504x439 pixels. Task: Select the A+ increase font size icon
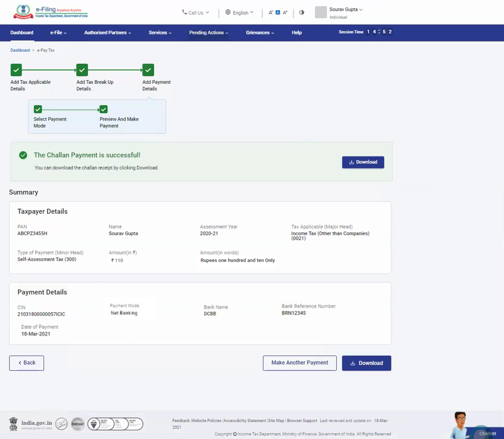tap(285, 13)
